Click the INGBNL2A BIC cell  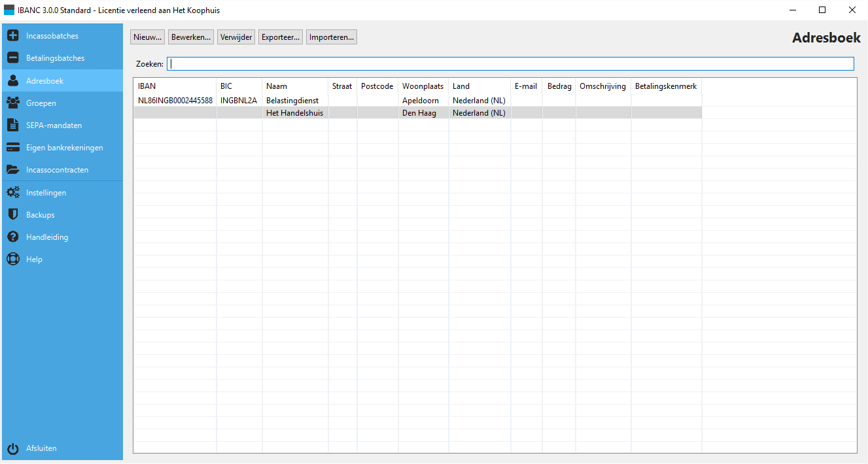tap(239, 101)
